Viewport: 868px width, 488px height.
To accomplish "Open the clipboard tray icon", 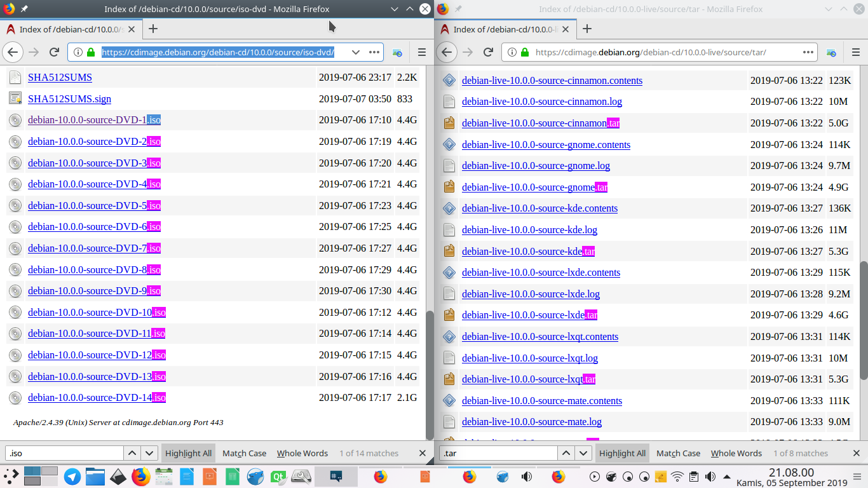I will 694,477.
